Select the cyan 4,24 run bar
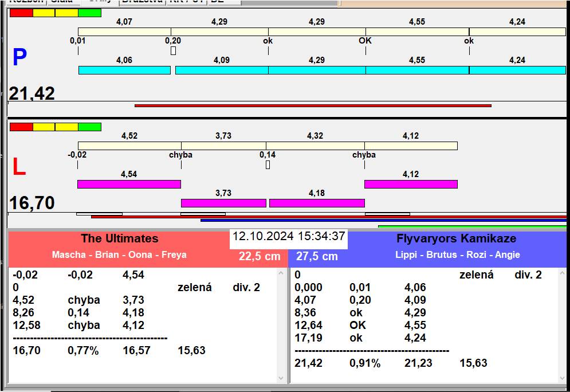Screen dimensions: 570x392 (518, 70)
